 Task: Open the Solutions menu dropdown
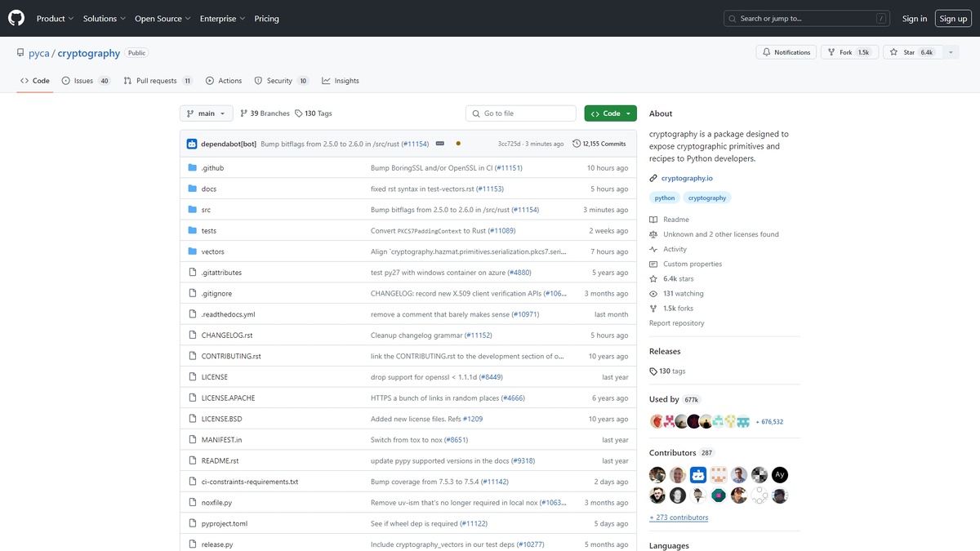(105, 18)
